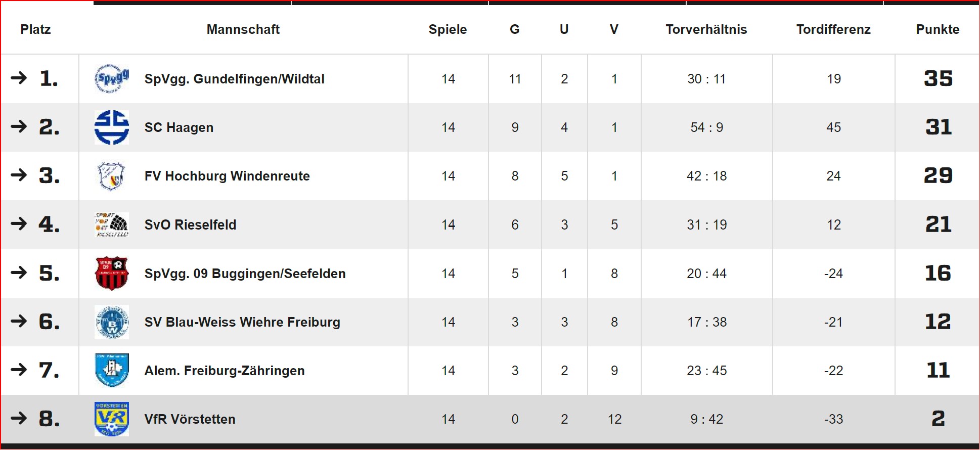Open the SC Haagen team link
Screen dimensions: 980x450
(x=179, y=127)
